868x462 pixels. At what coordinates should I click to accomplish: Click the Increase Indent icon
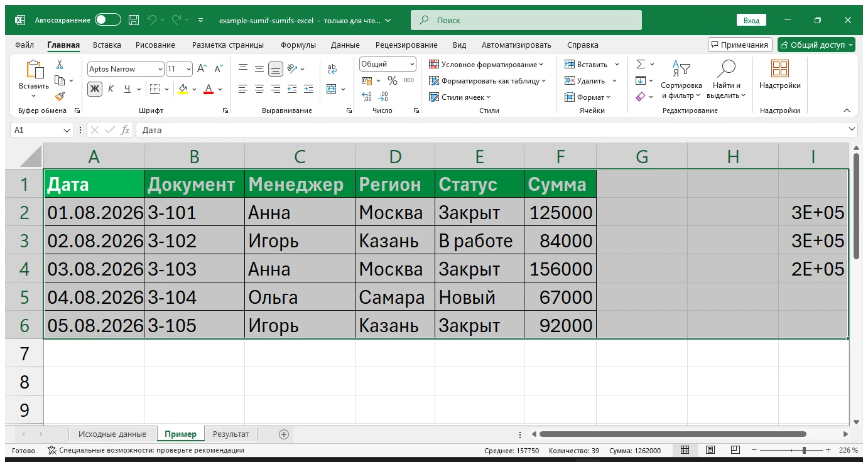(308, 89)
